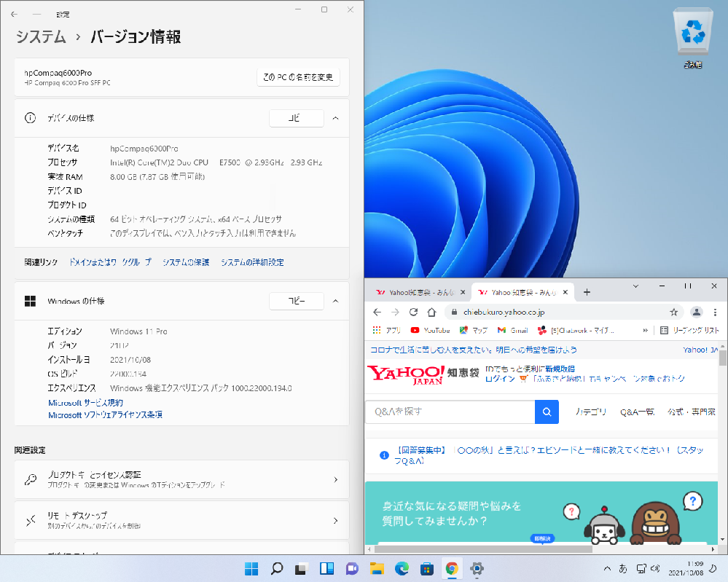The height and width of the screenshot is (582, 728).
Task: Open Microsoft Store from the taskbar
Action: pyautogui.click(x=427, y=569)
